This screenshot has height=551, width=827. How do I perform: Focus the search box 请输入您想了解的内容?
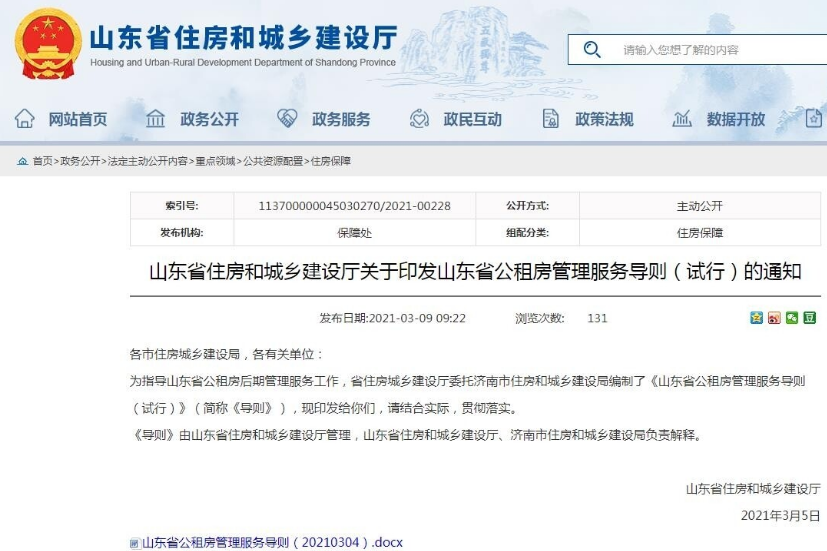(x=697, y=50)
